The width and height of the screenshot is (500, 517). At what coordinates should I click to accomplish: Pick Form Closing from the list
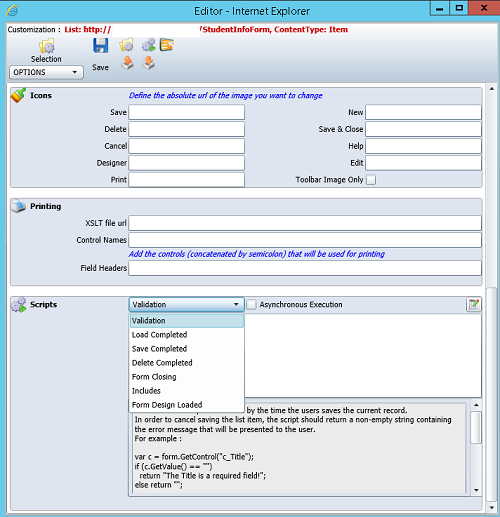187,377
